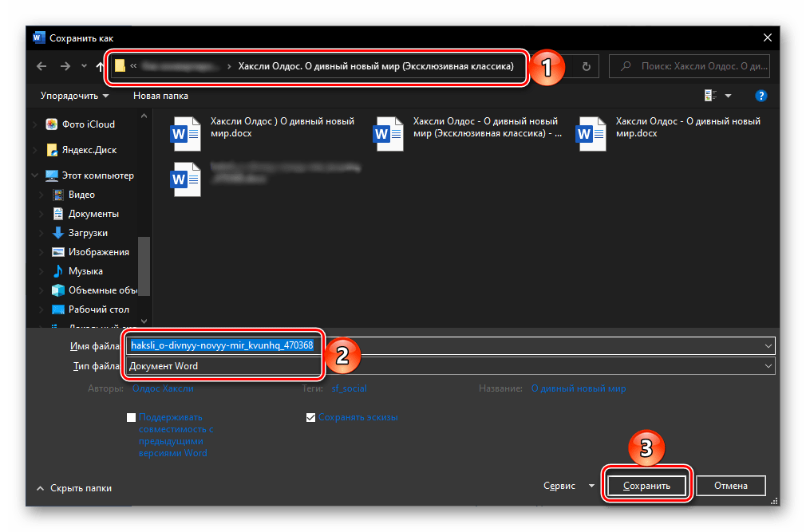Select Яндекс.Диск in the sidebar
The width and height of the screenshot is (806, 532).
(x=81, y=150)
